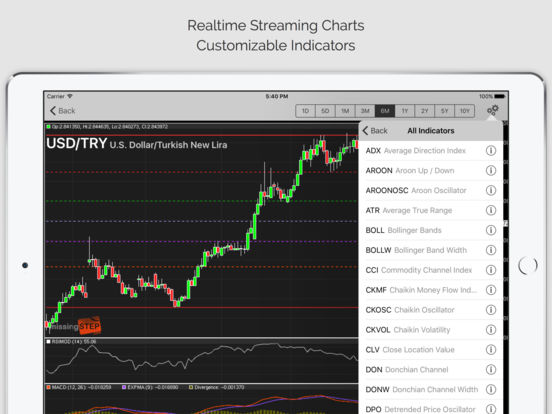
Task: Choose the CKMF indicator row
Action: tap(430, 290)
